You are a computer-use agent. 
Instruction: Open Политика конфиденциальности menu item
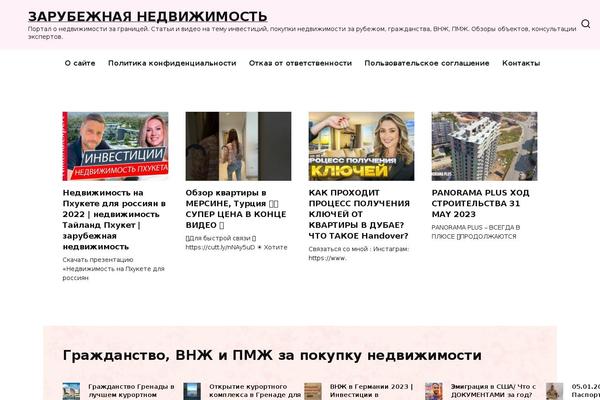click(172, 63)
